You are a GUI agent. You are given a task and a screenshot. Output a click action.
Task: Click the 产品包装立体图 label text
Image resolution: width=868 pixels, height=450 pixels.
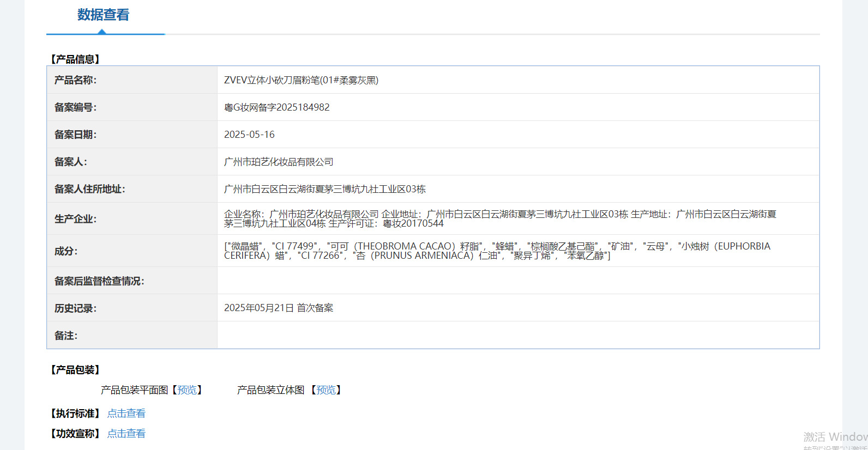point(270,390)
